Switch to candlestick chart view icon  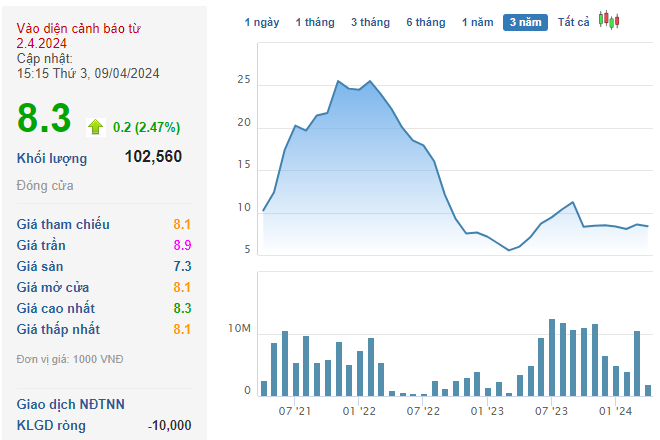[x=608, y=20]
